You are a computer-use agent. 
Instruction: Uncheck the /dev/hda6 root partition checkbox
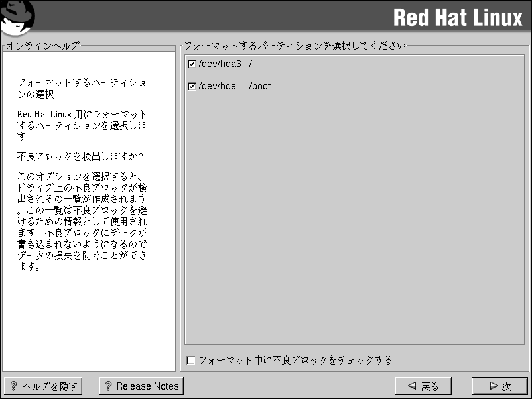192,64
